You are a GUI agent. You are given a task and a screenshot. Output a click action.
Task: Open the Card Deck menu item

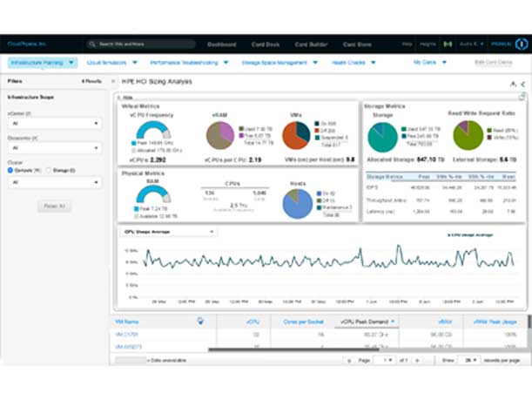pos(263,44)
